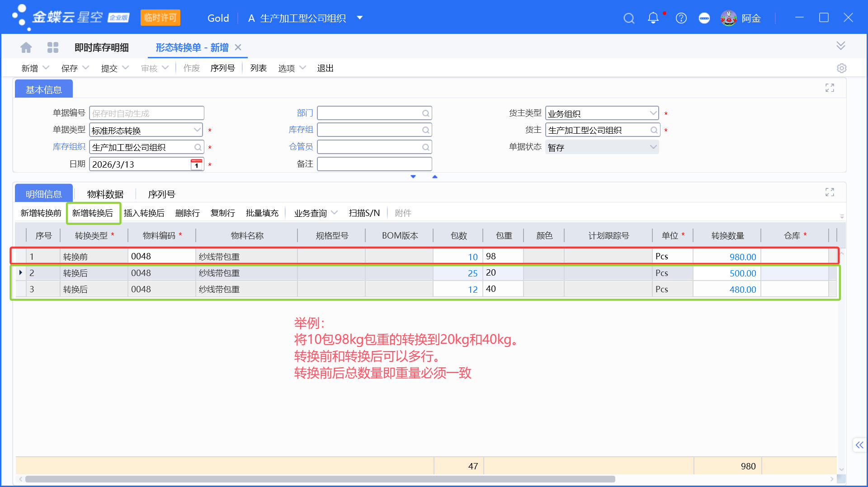Open the calendar picker for the 日期 field

[196, 164]
